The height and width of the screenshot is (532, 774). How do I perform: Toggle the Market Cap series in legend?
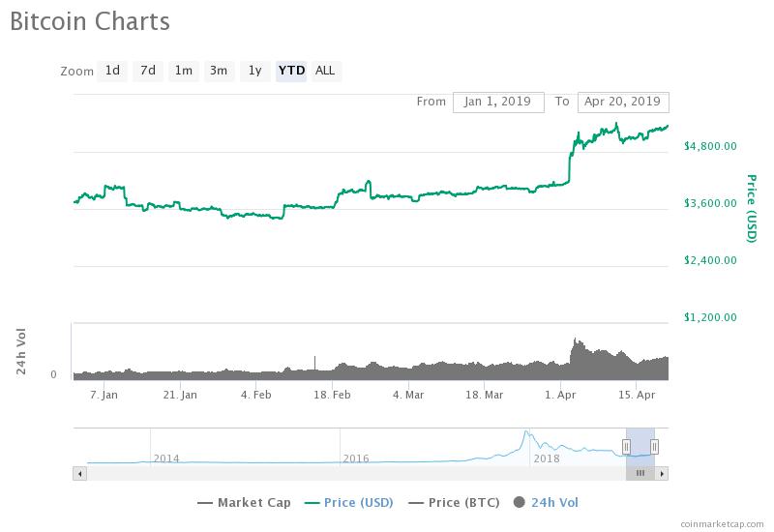click(244, 502)
